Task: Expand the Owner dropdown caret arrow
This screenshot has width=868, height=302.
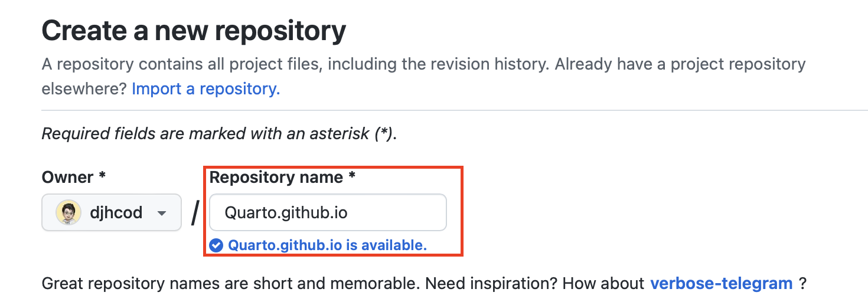Action: click(162, 214)
